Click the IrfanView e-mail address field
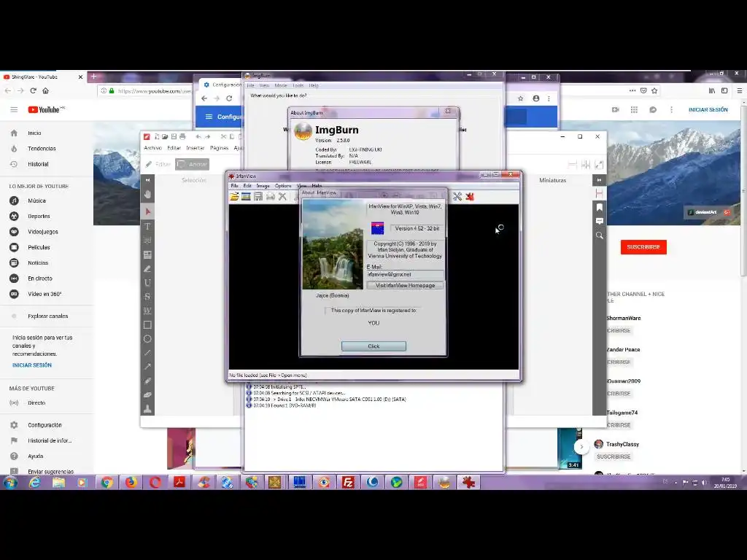Image resolution: width=747 pixels, height=560 pixels. [x=405, y=274]
